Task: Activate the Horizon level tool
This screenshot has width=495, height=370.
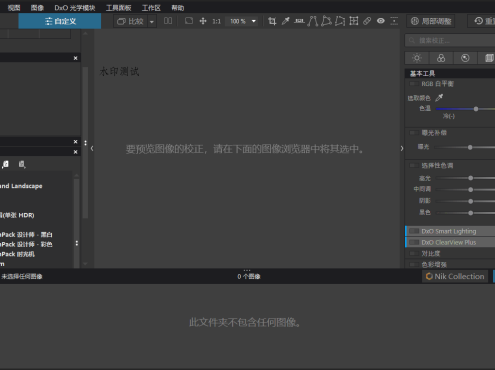Action: (x=299, y=21)
